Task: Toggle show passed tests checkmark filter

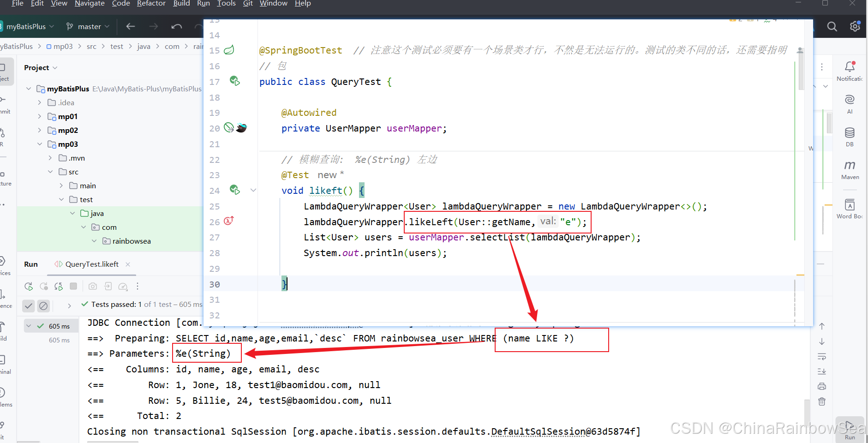Action: coord(29,305)
